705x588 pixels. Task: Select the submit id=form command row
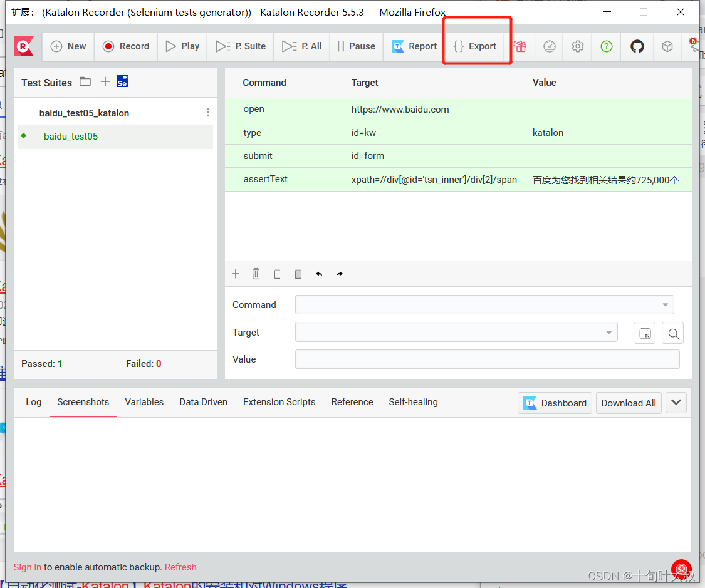(458, 156)
